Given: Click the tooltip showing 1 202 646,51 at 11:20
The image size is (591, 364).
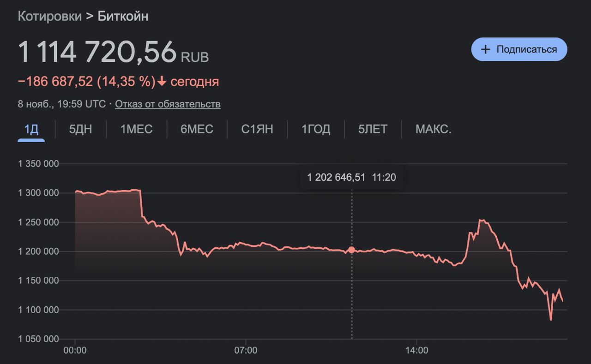Looking at the screenshot, I should click(352, 177).
